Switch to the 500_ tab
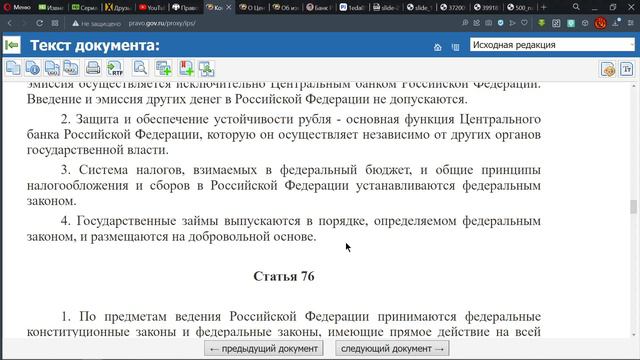640x360 pixels. click(x=520, y=7)
